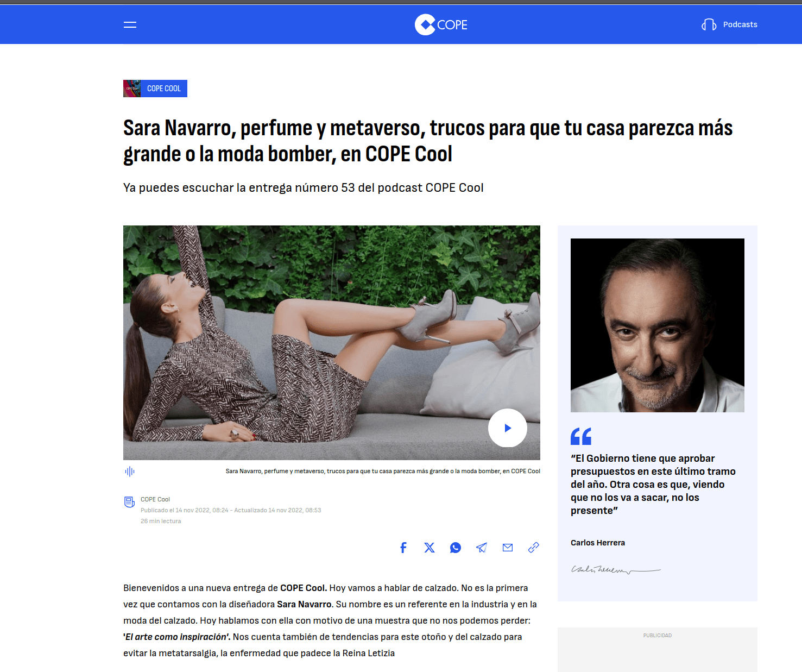Open the Podcasts link in header
This screenshot has width=802, height=672.
pos(740,24)
